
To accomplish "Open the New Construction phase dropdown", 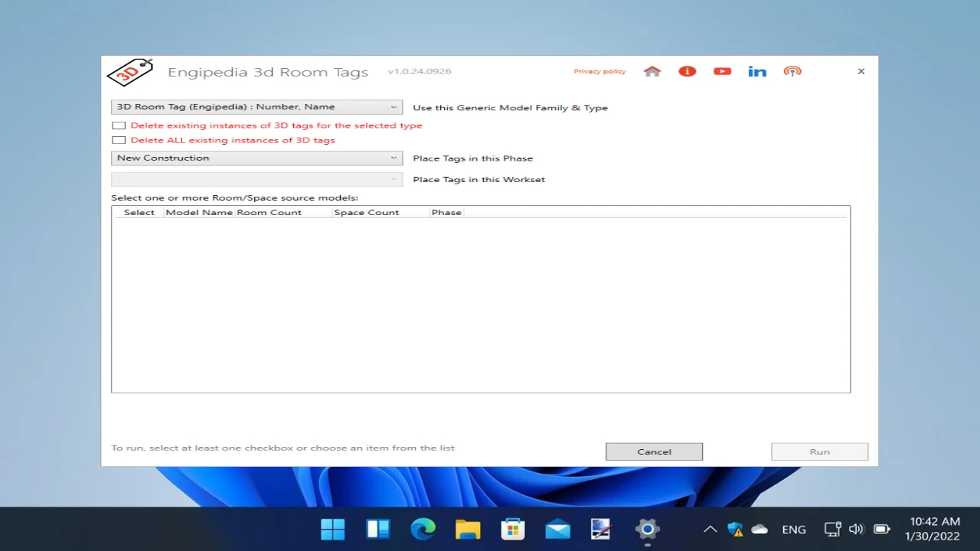I will [256, 158].
